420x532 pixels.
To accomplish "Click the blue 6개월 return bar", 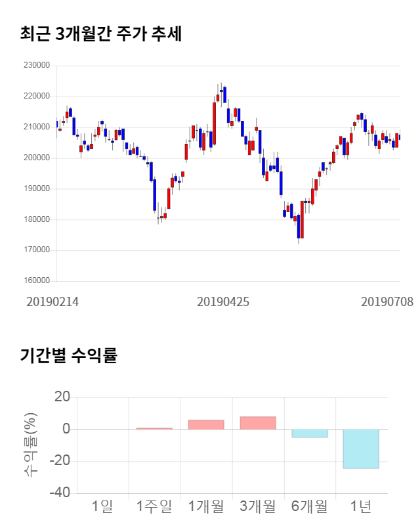I will (x=310, y=433).
